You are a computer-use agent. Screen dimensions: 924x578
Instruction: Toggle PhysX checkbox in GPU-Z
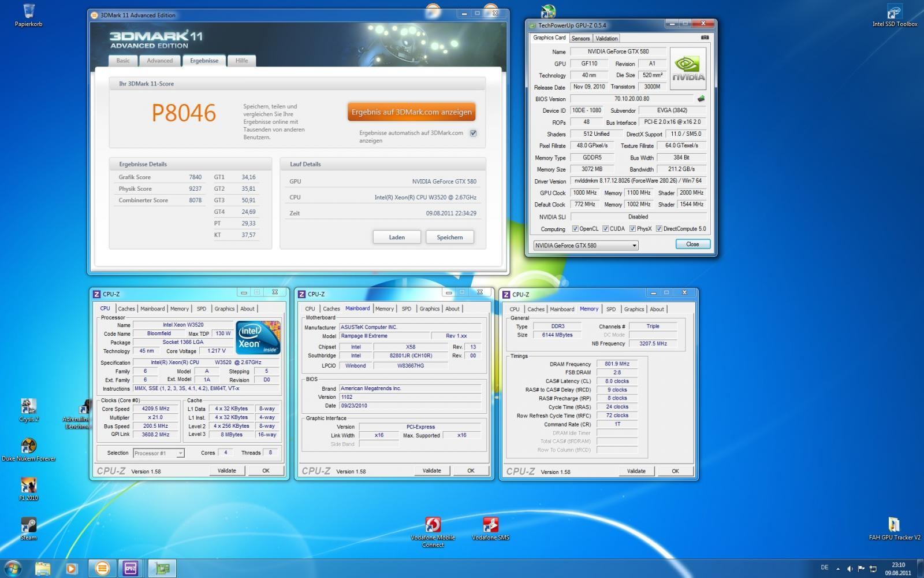(632, 229)
